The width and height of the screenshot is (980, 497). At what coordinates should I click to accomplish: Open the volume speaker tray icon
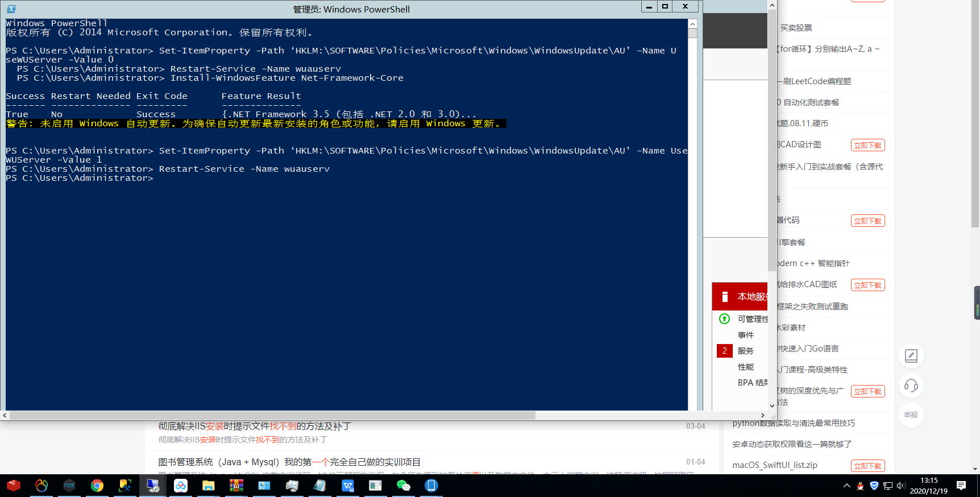tap(901, 486)
